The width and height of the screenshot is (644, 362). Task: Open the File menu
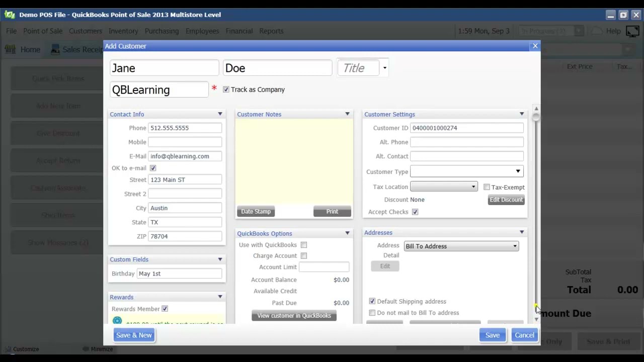(11, 31)
